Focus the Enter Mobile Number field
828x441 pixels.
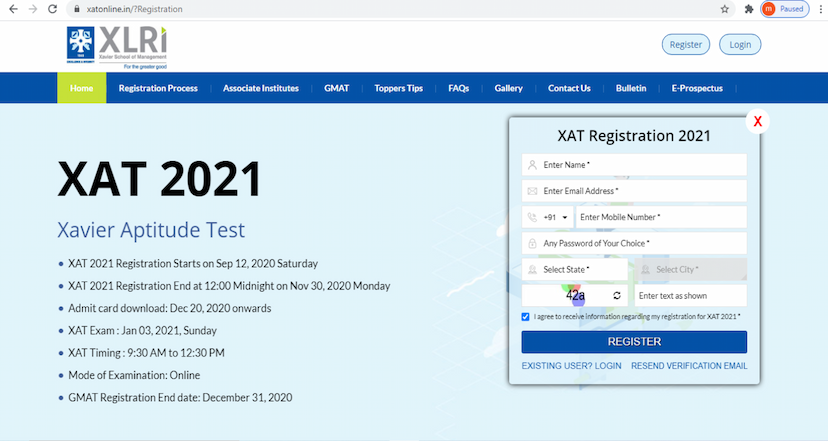(661, 217)
